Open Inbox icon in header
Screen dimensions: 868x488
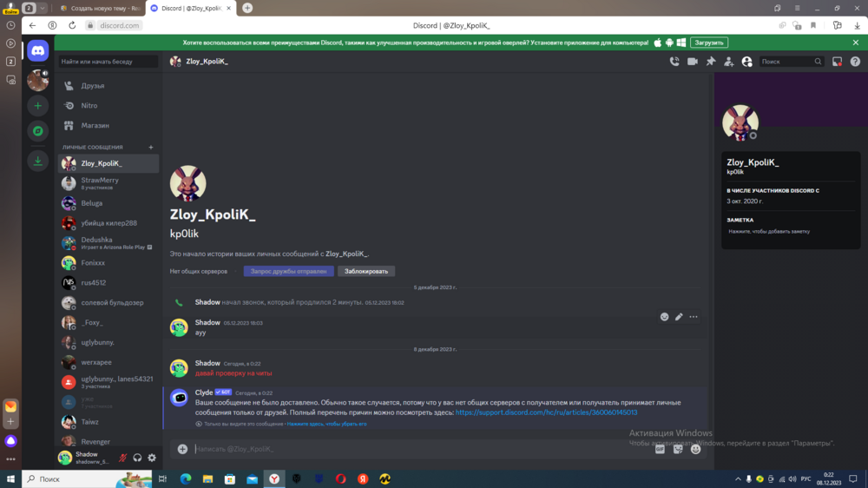837,62
